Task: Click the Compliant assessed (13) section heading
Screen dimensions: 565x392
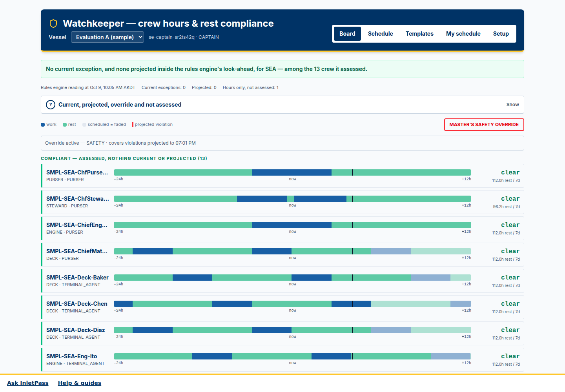Action: pyautogui.click(x=124, y=158)
